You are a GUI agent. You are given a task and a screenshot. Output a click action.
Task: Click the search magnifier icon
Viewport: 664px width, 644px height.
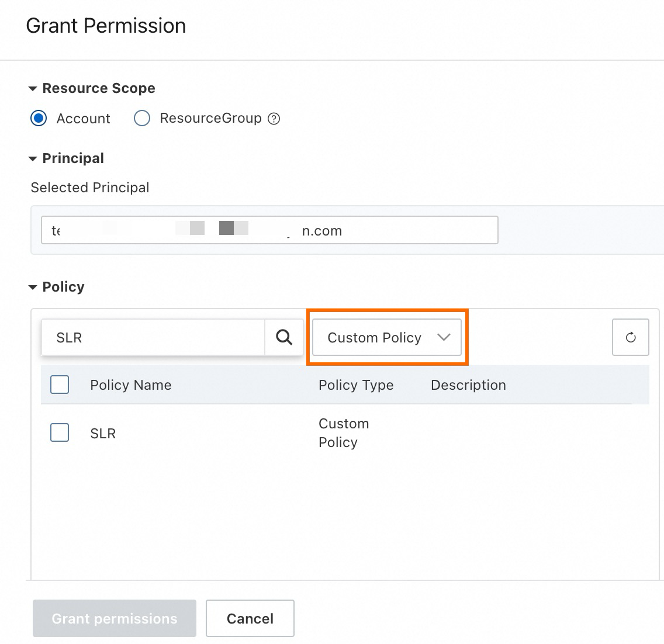click(x=284, y=337)
